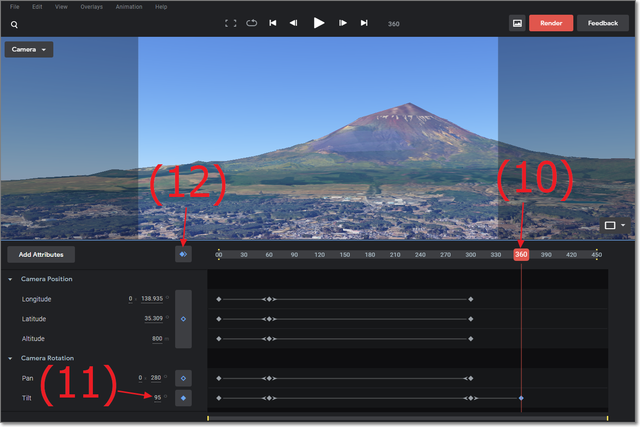Image resolution: width=640 pixels, height=427 pixels.
Task: Step back one frame
Action: [293, 23]
